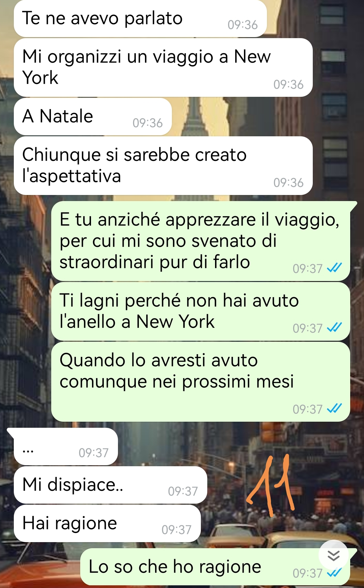
Task: Select 'Mi organizzi un viaggio a New York' message
Action: [163, 67]
